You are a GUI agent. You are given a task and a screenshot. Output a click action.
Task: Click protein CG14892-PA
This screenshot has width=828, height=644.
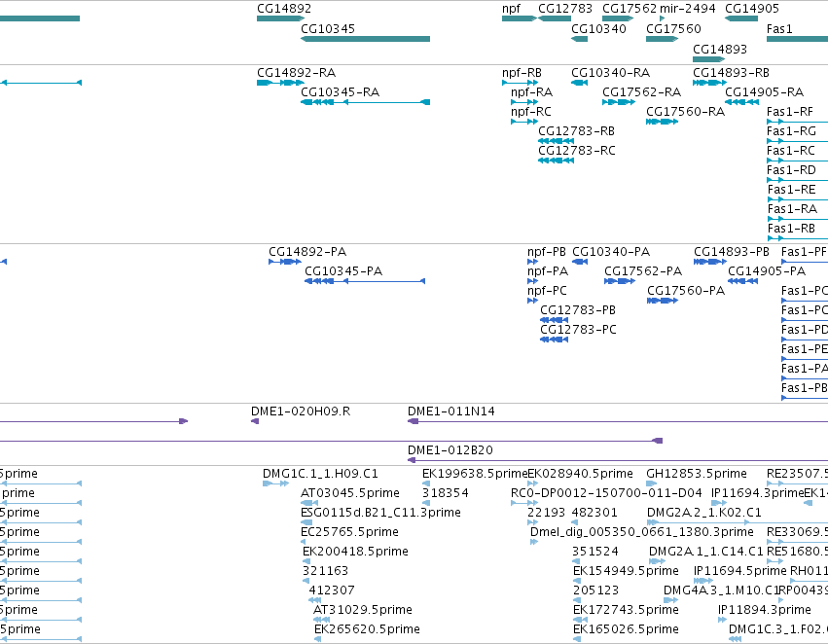pos(307,252)
